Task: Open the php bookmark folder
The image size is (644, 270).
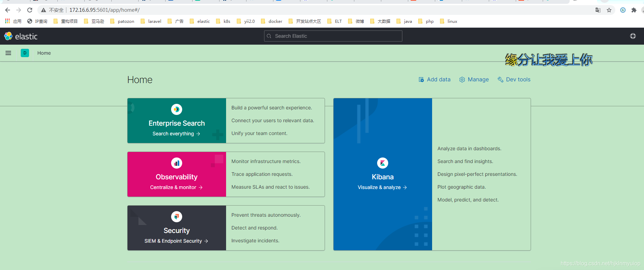Action: [x=426, y=21]
